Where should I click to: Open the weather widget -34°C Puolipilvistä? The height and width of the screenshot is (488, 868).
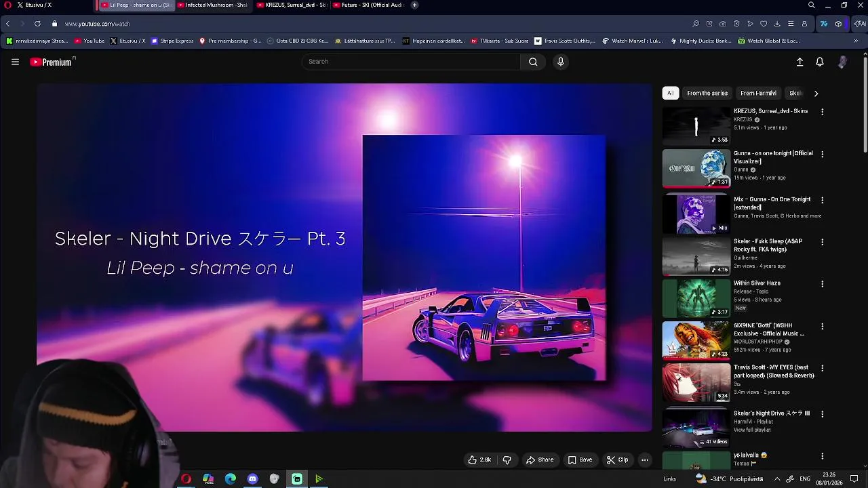729,479
